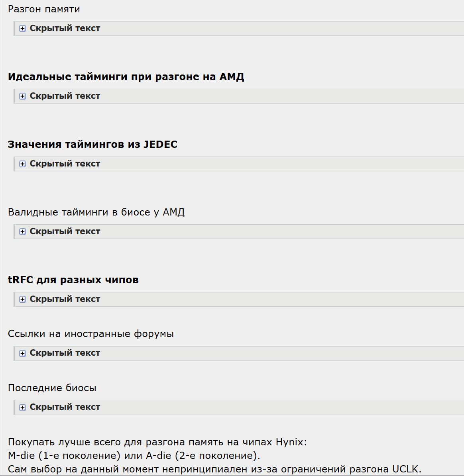Screen dimensions: 464x476
Task: Click the plus icon under Разгон памяти
Action: (x=23, y=29)
